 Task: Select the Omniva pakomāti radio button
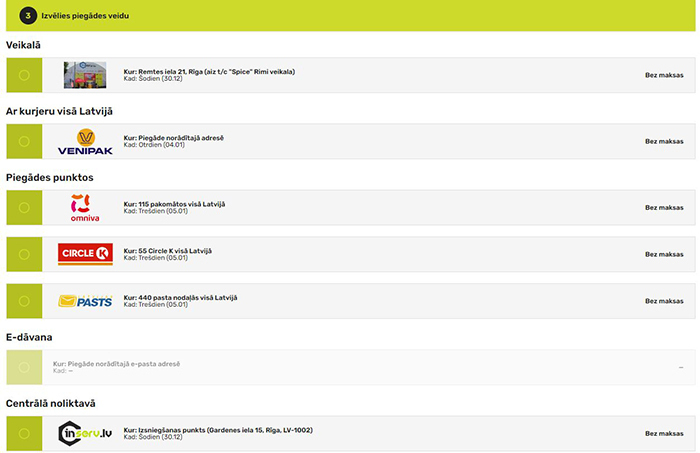coord(24,207)
